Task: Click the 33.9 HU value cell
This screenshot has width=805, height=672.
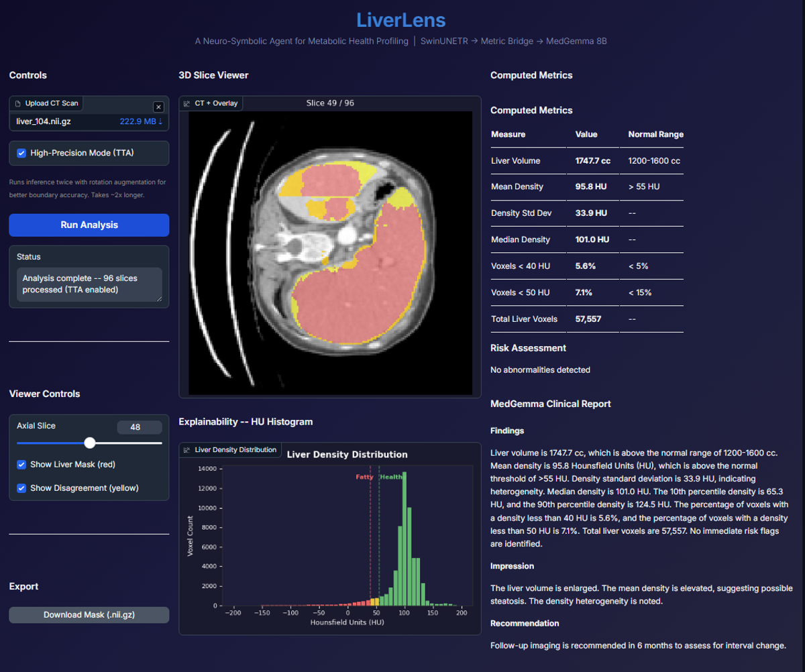Action: click(591, 213)
